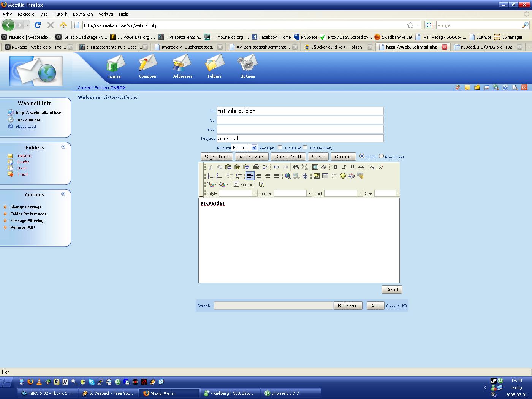The height and width of the screenshot is (399, 532).
Task: Open the Drafts folder link
Action: click(23, 162)
